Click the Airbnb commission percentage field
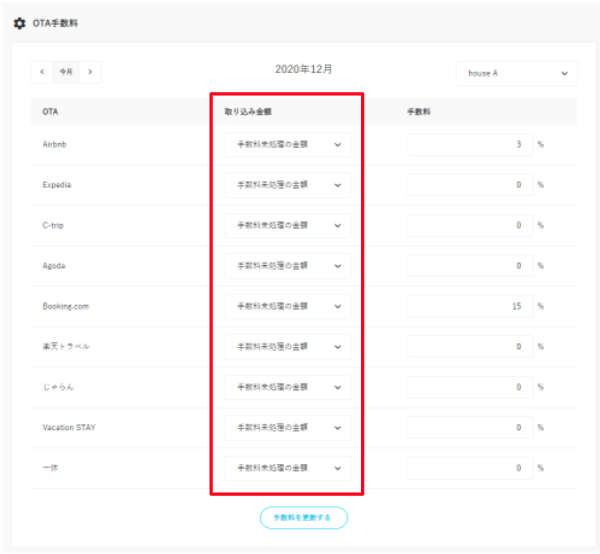The height and width of the screenshot is (554, 600). 468,145
